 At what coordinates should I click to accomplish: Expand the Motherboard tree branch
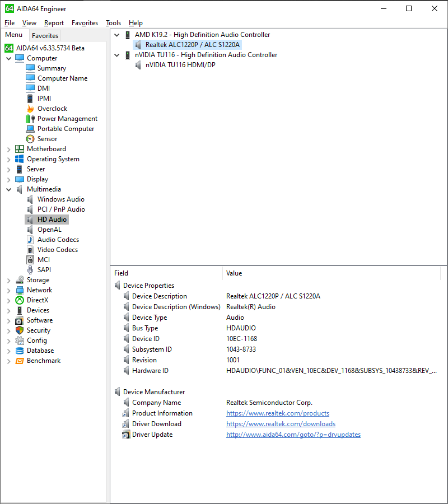[8, 148]
